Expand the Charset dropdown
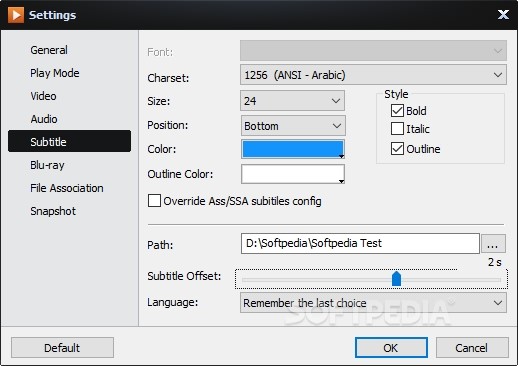Image resolution: width=518 pixels, height=366 pixels. 373,75
